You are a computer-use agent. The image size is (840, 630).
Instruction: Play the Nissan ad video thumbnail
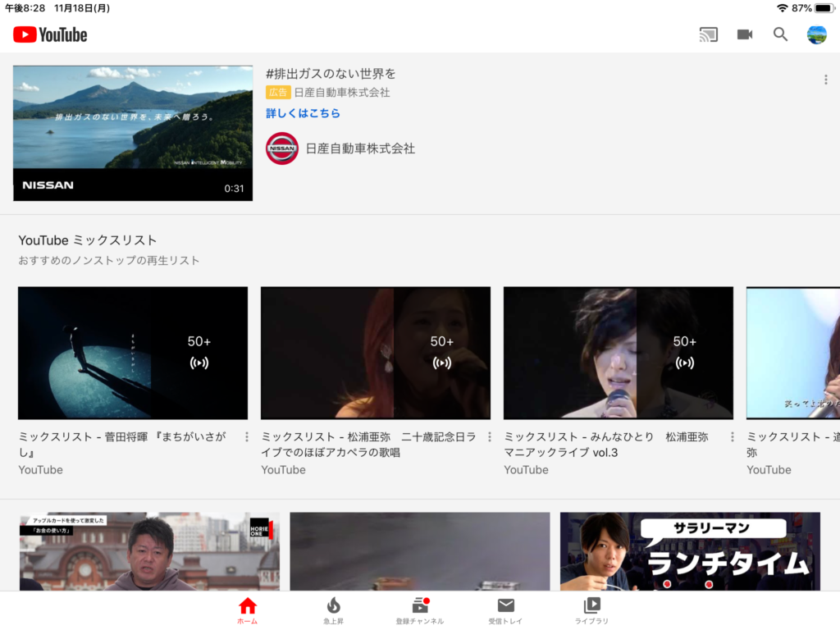pos(133,134)
